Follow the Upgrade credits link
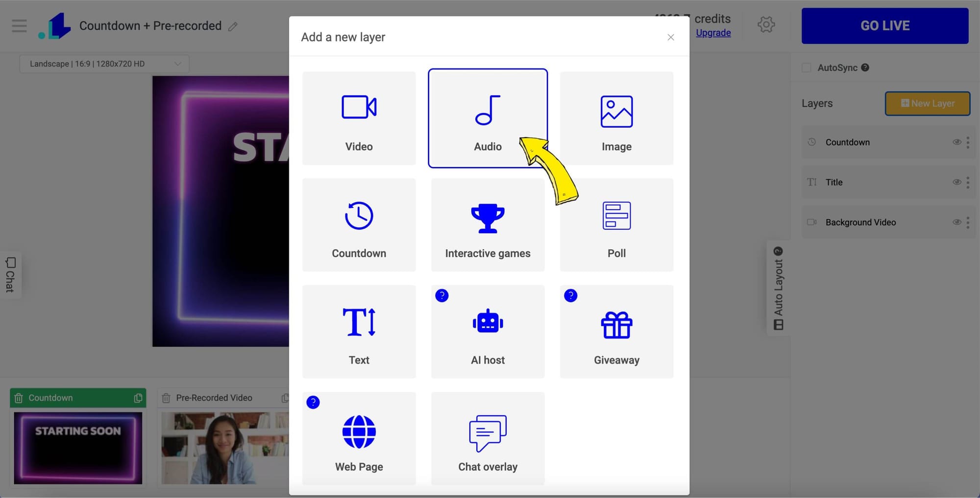This screenshot has width=980, height=498. [x=713, y=33]
